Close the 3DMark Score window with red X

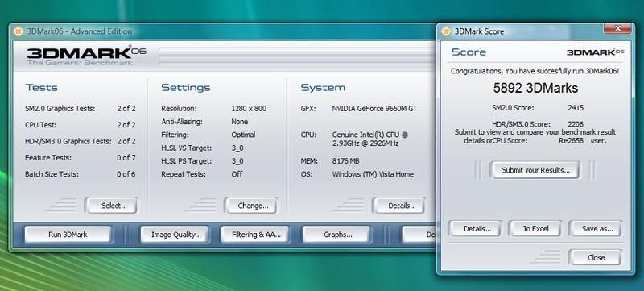coord(617,28)
